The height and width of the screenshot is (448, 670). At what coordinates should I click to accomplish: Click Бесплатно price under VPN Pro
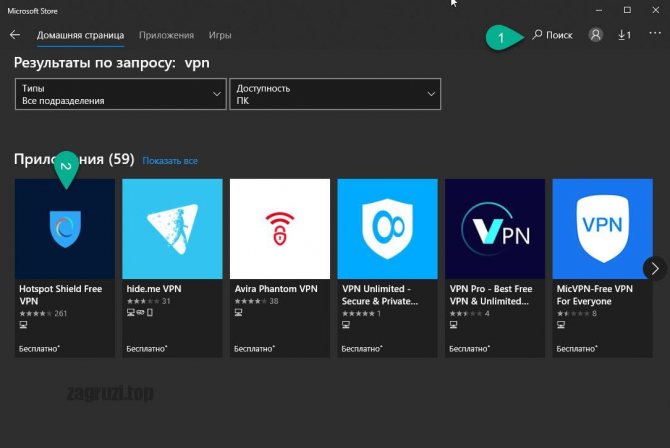[470, 349]
